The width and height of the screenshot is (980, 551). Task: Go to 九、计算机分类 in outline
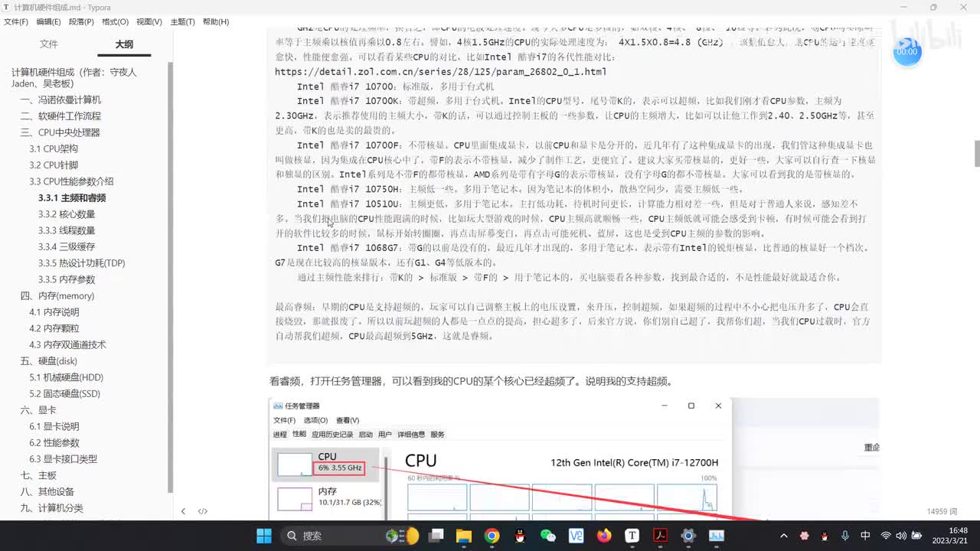tap(51, 508)
